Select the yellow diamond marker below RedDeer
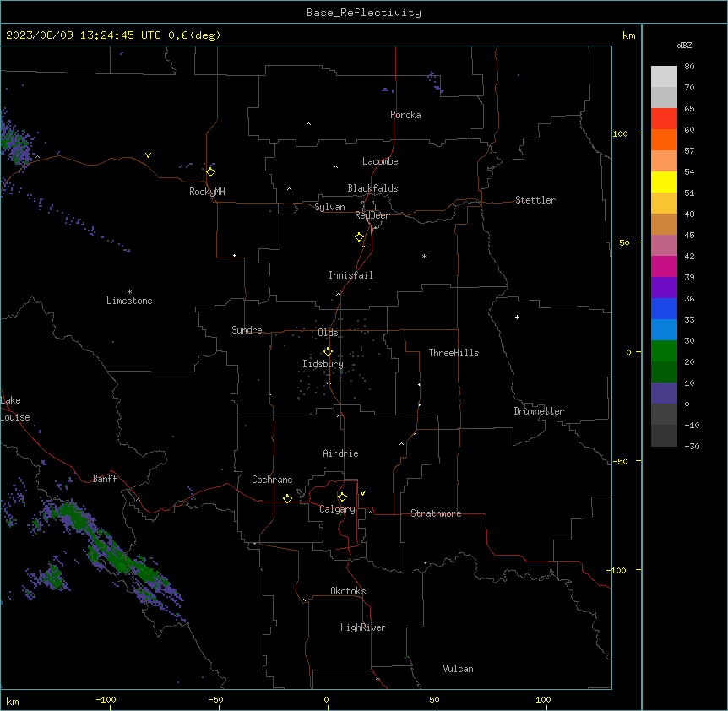Viewport: 728px width, 711px height. [x=359, y=237]
